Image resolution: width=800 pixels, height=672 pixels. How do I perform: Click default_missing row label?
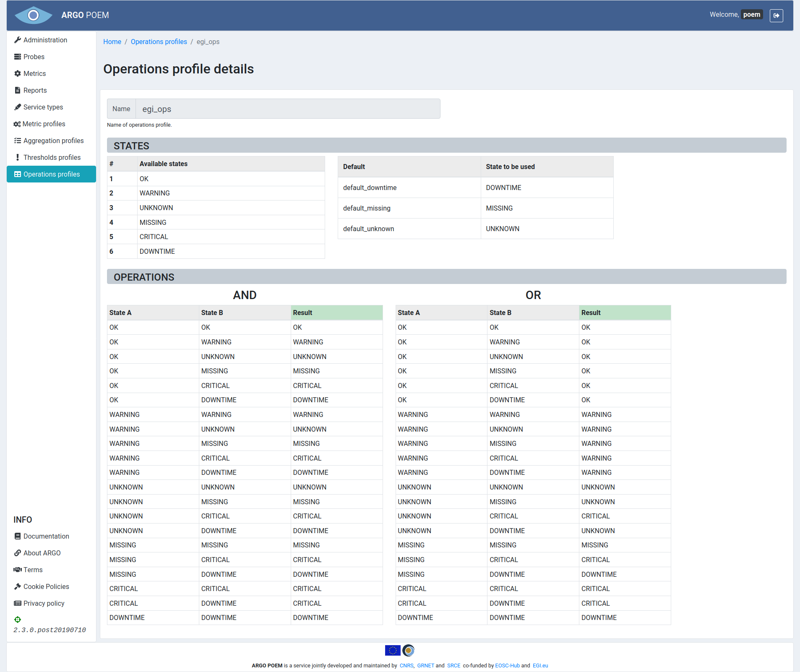[367, 208]
